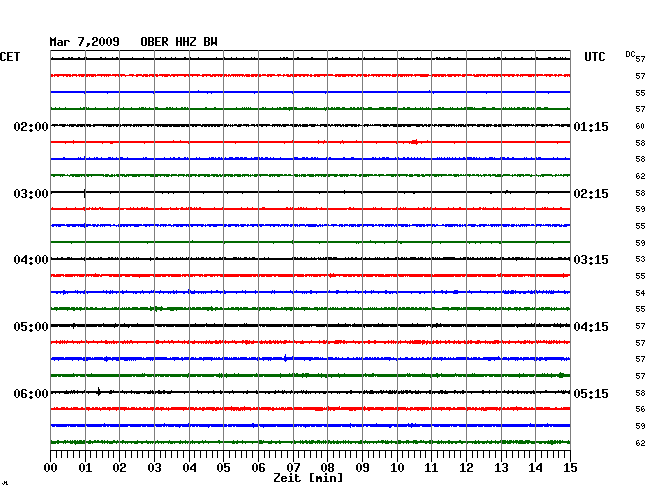Viewport: 650px width, 494px height.
Task: Click minute tick label 10
Action: tap(397, 468)
